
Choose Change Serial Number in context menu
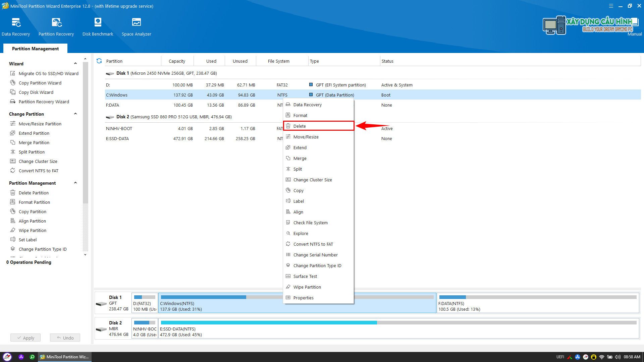[x=318, y=255]
